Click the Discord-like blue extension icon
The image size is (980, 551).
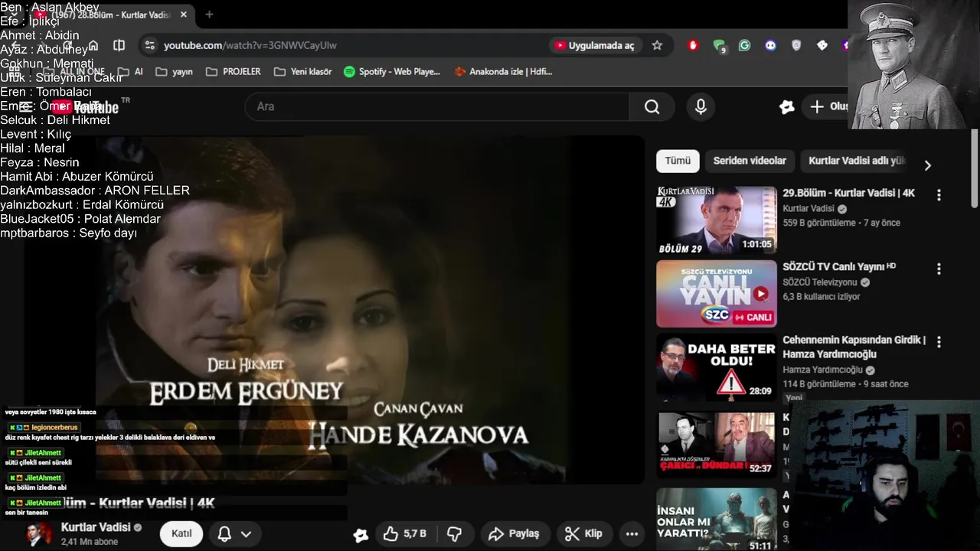click(x=770, y=45)
